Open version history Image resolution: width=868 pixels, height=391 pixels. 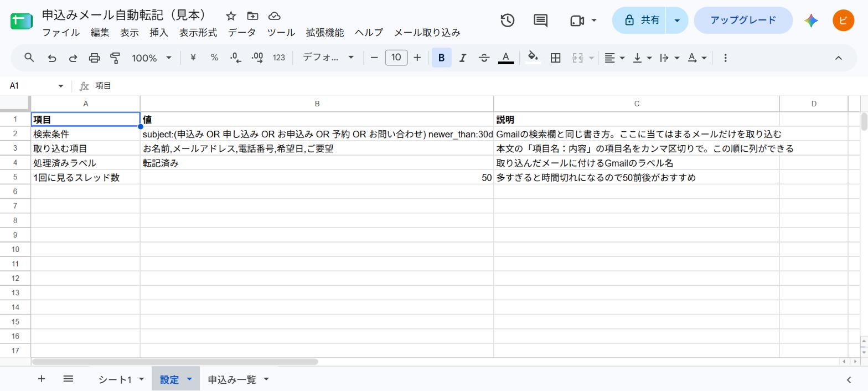[507, 20]
